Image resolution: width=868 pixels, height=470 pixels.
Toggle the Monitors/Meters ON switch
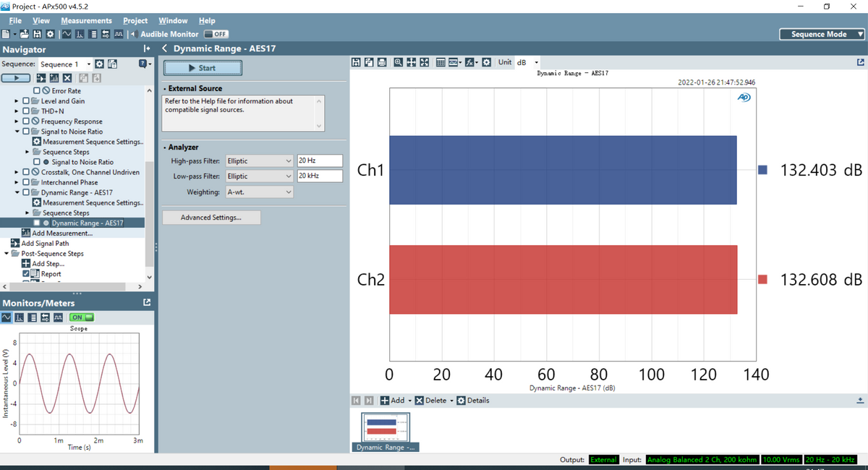(x=82, y=317)
